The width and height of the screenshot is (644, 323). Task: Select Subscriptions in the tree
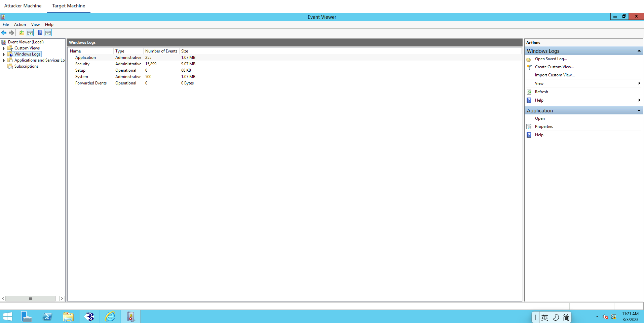tap(26, 66)
